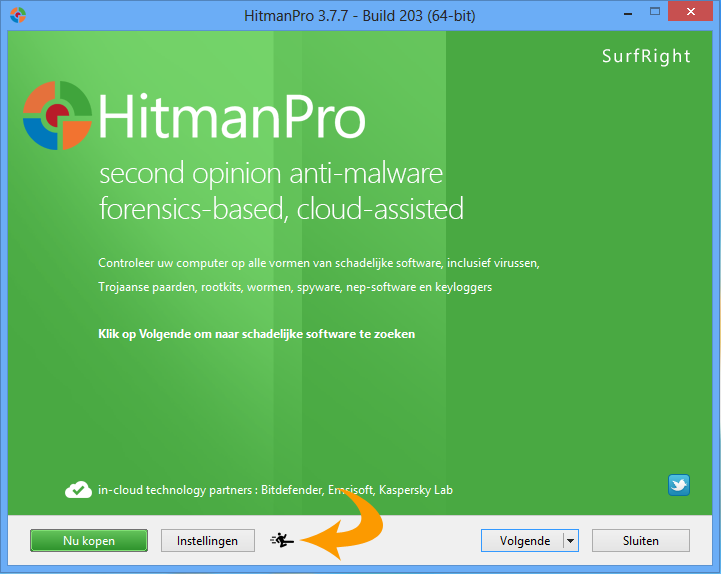The height and width of the screenshot is (574, 721).
Task: Minimize the HitmanPro window
Action: point(628,13)
